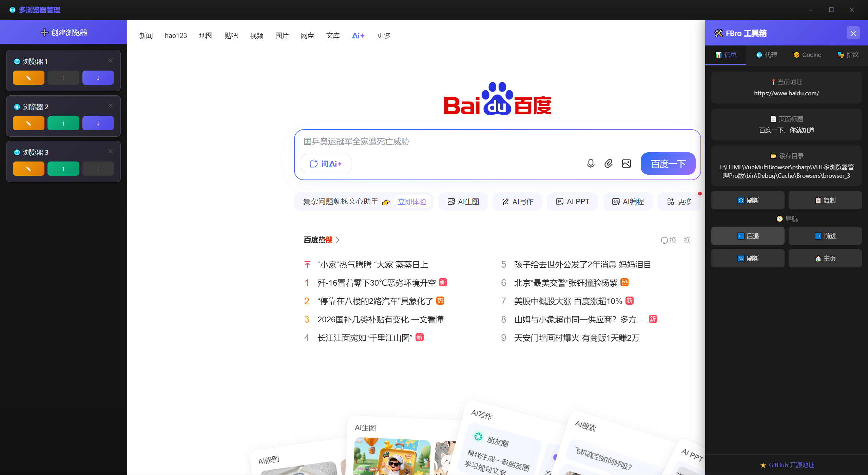Move 浏览器 2 up using green arrow icon
The height and width of the screenshot is (475, 868).
coord(63,123)
